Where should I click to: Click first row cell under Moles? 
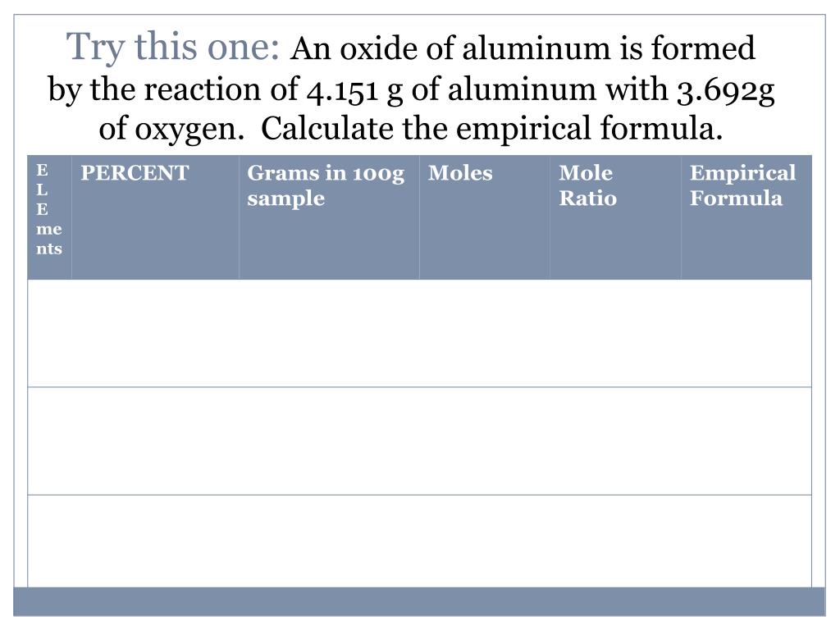click(x=484, y=333)
